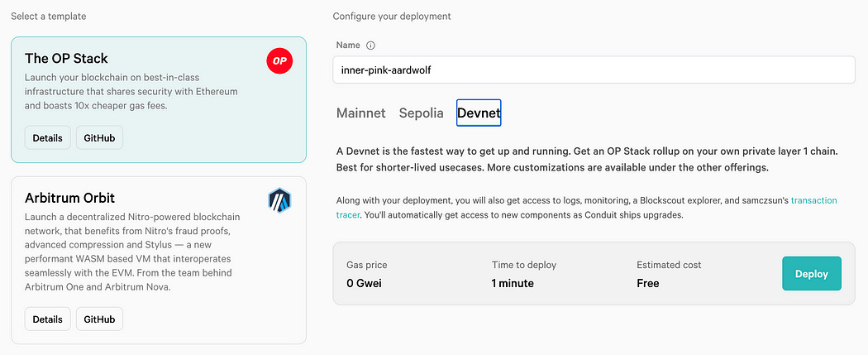
Task: Click the "Name" field label
Action: click(x=348, y=45)
